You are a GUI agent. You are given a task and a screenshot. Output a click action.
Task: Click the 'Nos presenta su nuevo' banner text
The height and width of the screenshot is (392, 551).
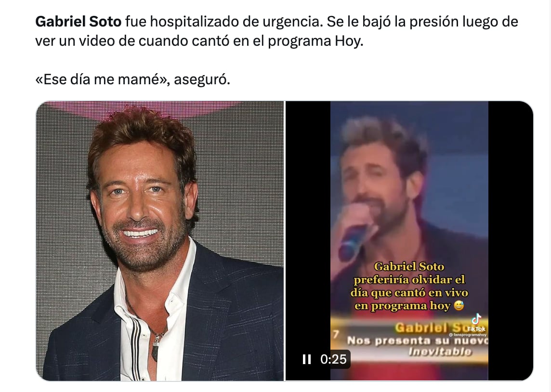click(417, 340)
